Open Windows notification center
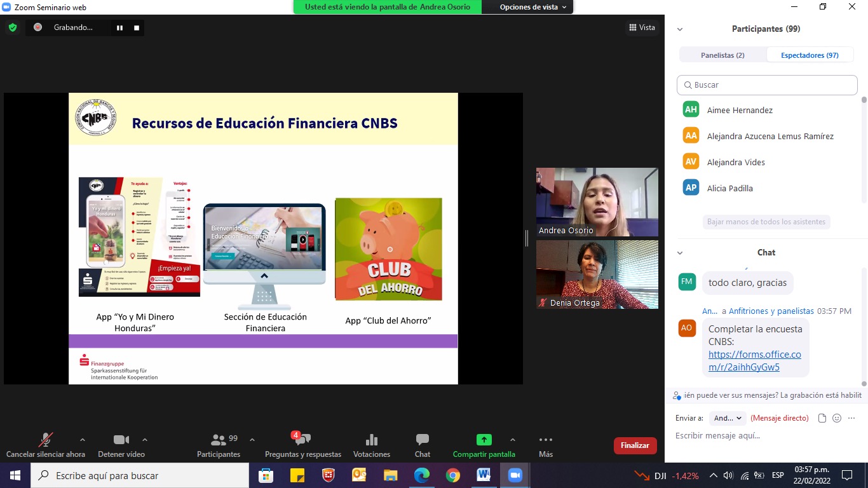This screenshot has height=488, width=868. [x=846, y=475]
